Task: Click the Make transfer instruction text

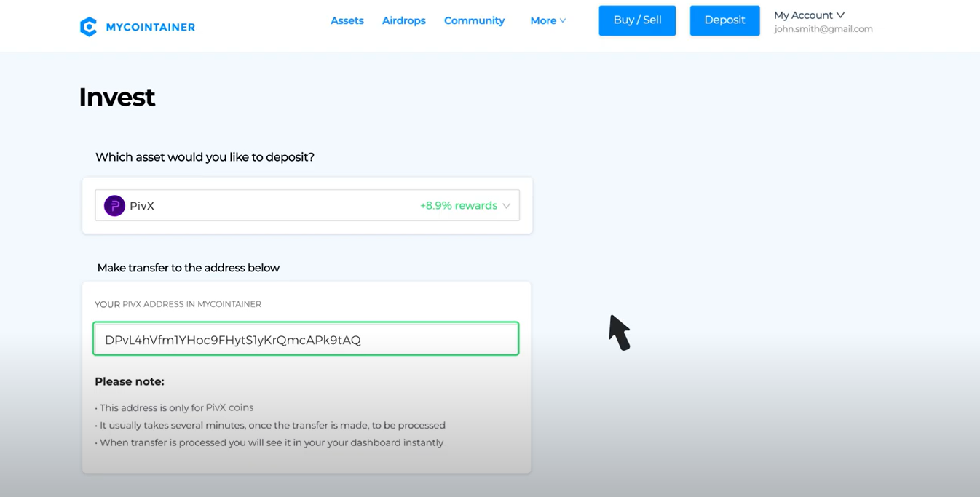Action: tap(188, 268)
